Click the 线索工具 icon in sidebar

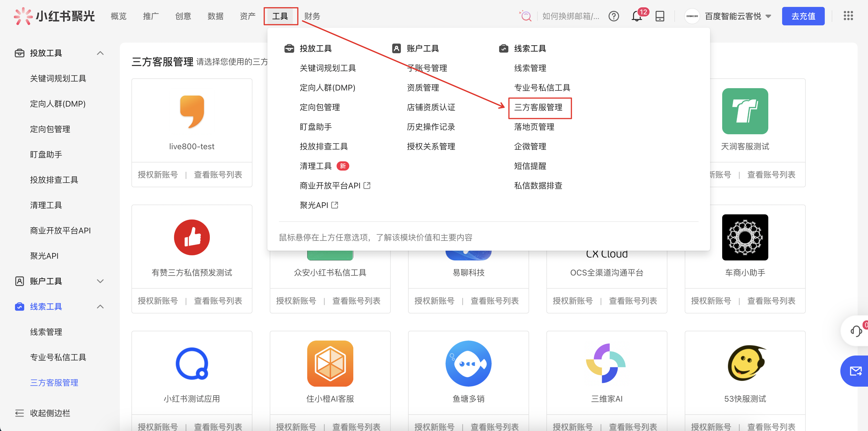19,307
